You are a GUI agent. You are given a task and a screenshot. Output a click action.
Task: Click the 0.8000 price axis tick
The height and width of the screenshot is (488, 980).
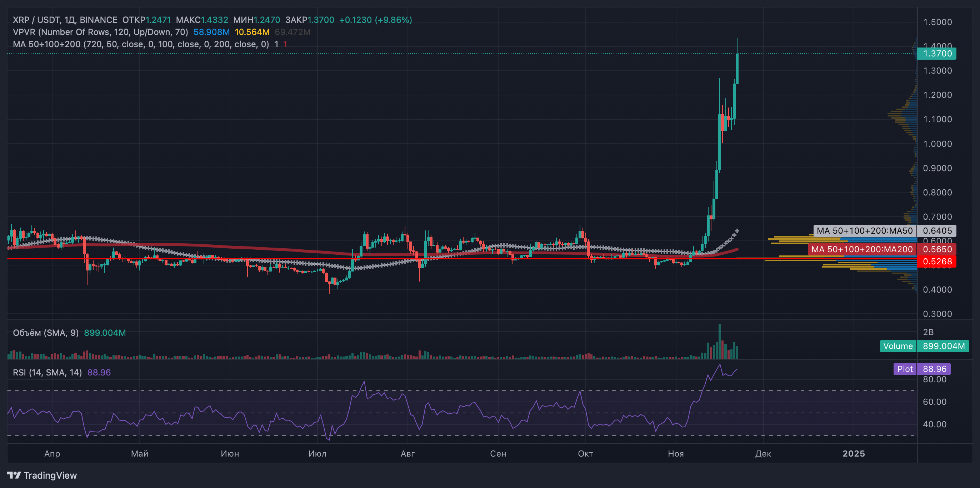tap(937, 193)
